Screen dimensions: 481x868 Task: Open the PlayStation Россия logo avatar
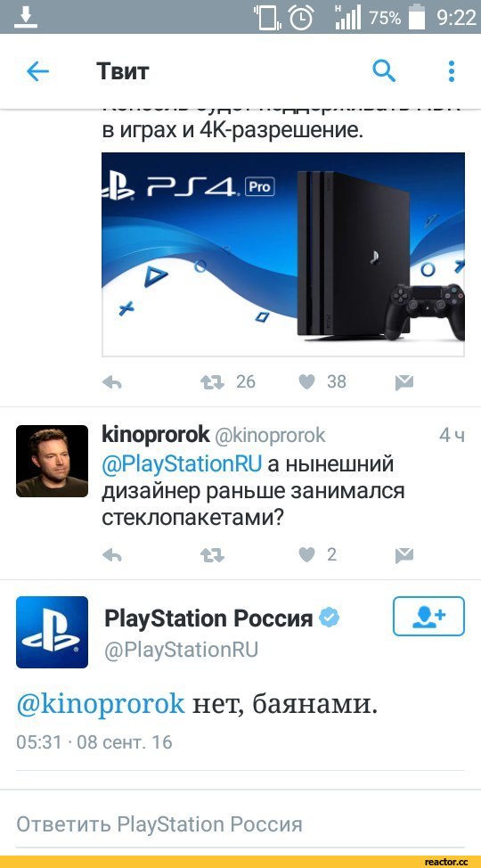point(52,632)
